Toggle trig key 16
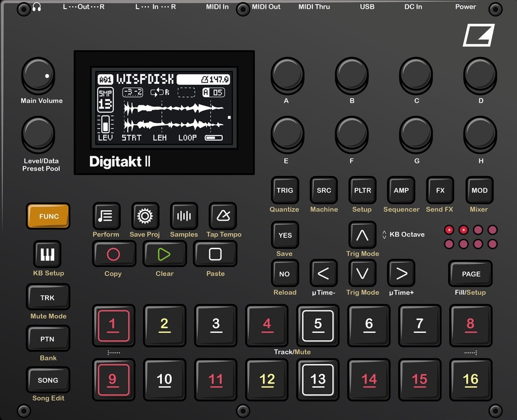Viewport: 517px width, 420px height. coord(470,380)
